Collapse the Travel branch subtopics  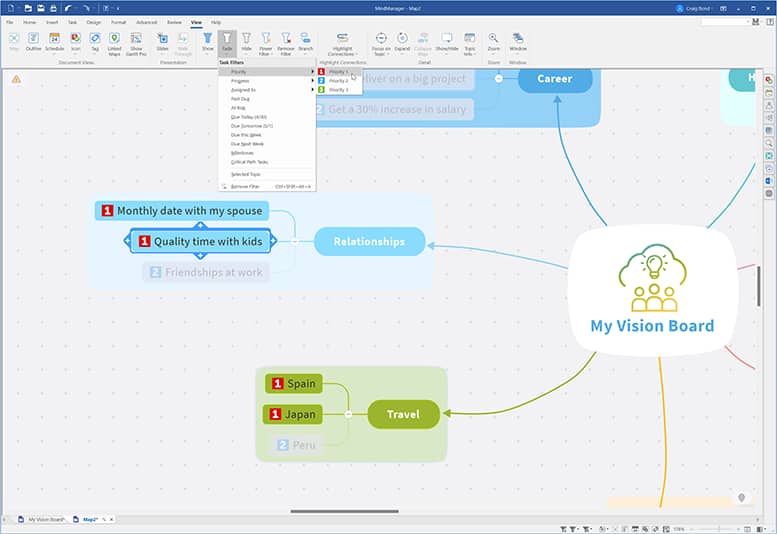click(348, 414)
